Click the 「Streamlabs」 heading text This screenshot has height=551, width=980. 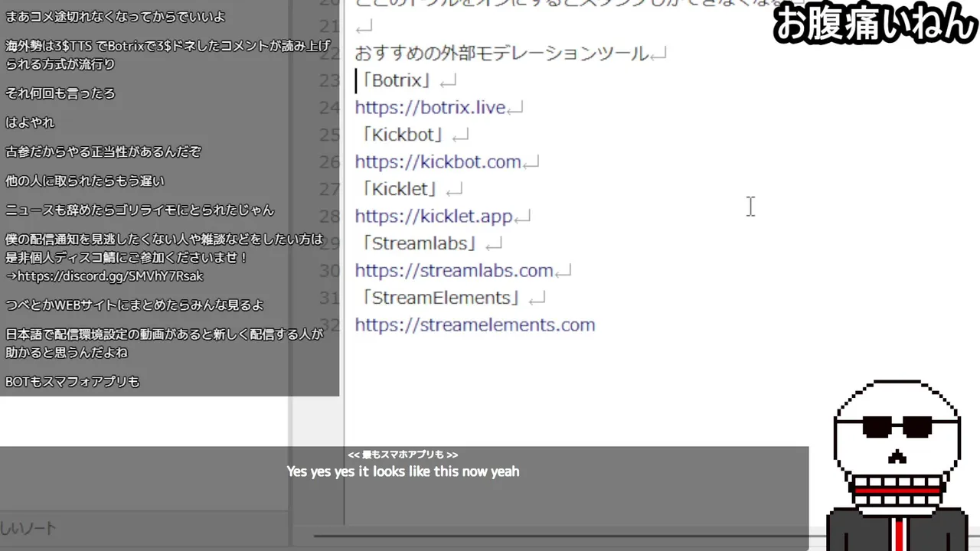pos(418,243)
